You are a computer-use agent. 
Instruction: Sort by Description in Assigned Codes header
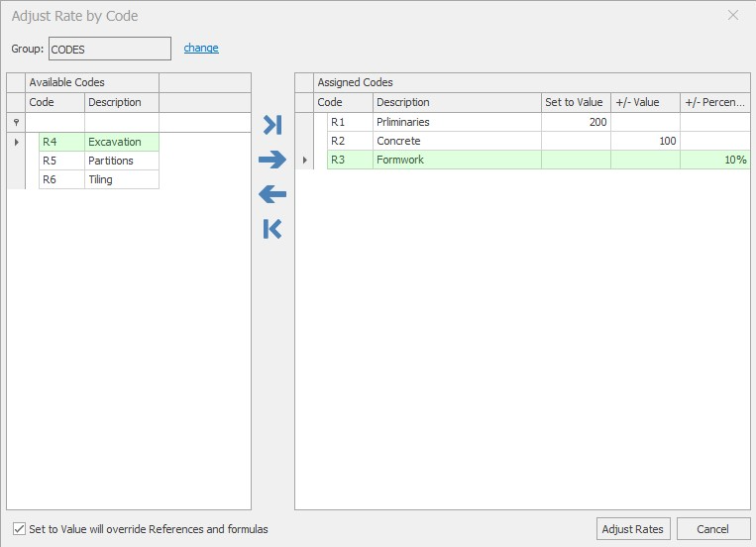click(456, 102)
